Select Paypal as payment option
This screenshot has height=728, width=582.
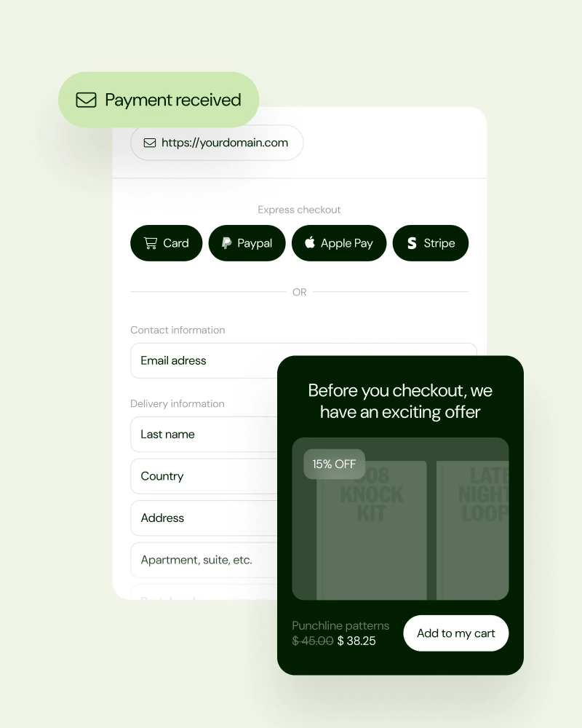pyautogui.click(x=247, y=243)
